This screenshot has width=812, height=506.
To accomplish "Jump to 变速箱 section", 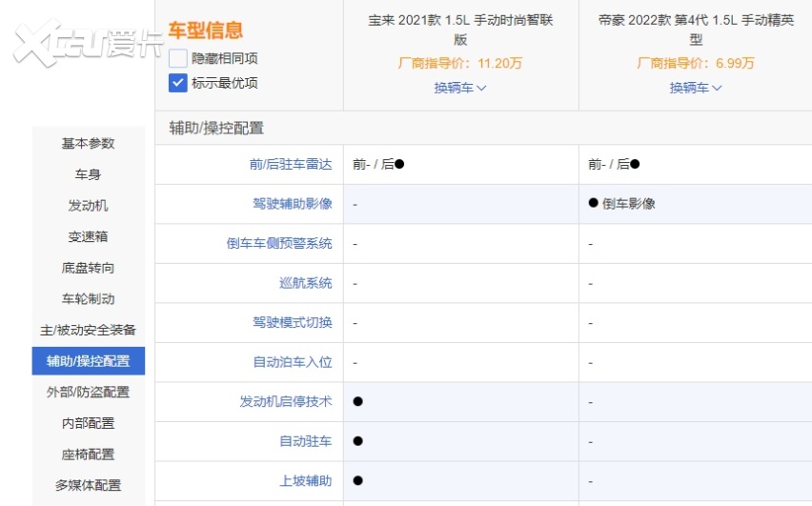I will [88, 236].
